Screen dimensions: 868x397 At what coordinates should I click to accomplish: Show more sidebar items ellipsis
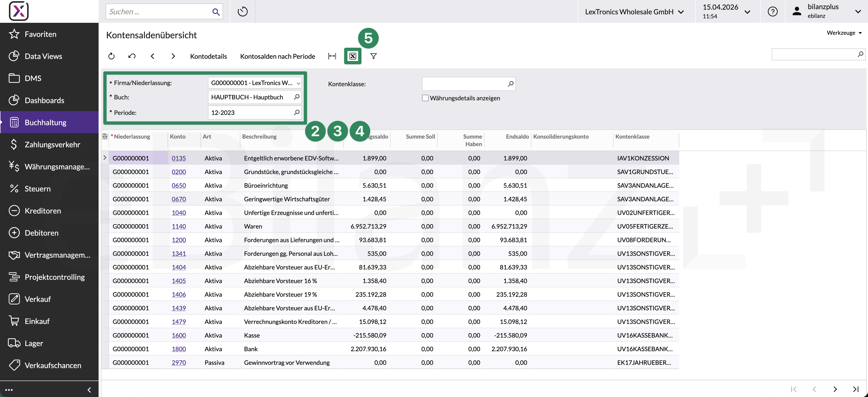click(x=9, y=390)
